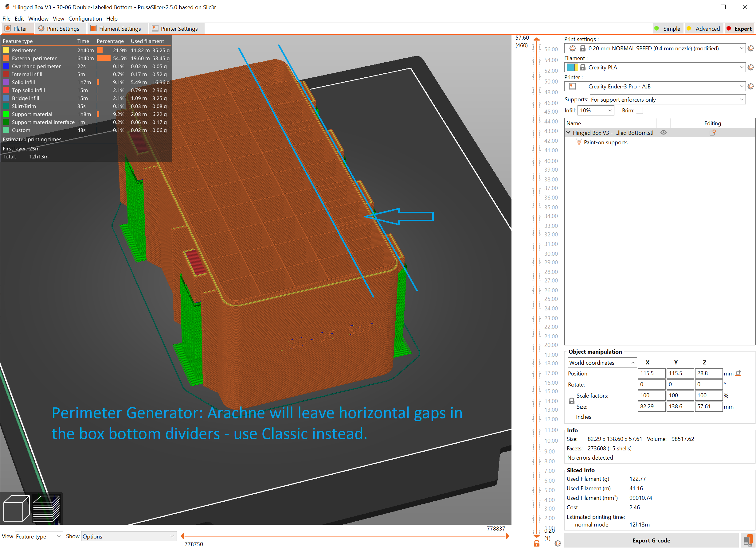Image resolution: width=756 pixels, height=548 pixels.
Task: Enable the Brim checkbox
Action: point(639,110)
